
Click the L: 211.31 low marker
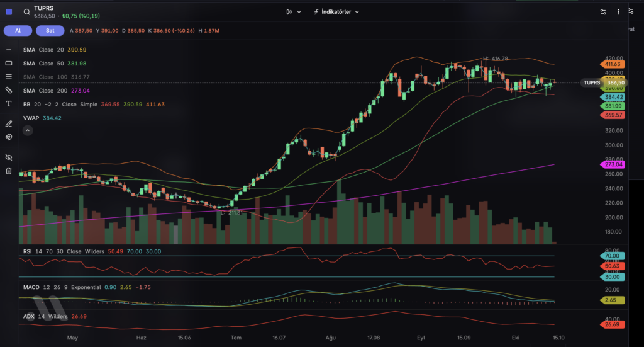[231, 213]
